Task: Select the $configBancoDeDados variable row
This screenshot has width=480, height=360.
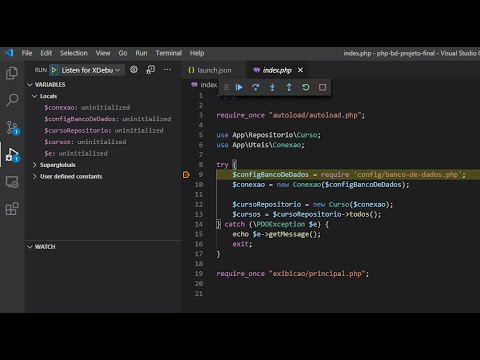Action: [103, 119]
